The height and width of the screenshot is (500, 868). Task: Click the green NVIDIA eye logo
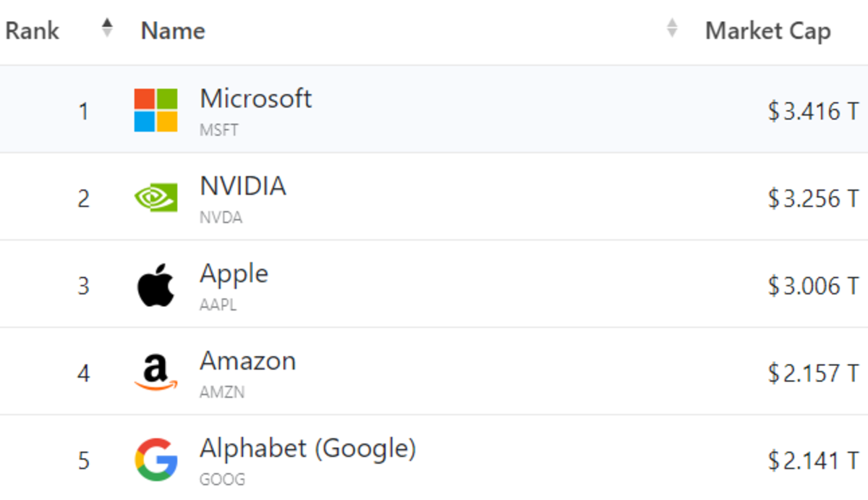(156, 198)
